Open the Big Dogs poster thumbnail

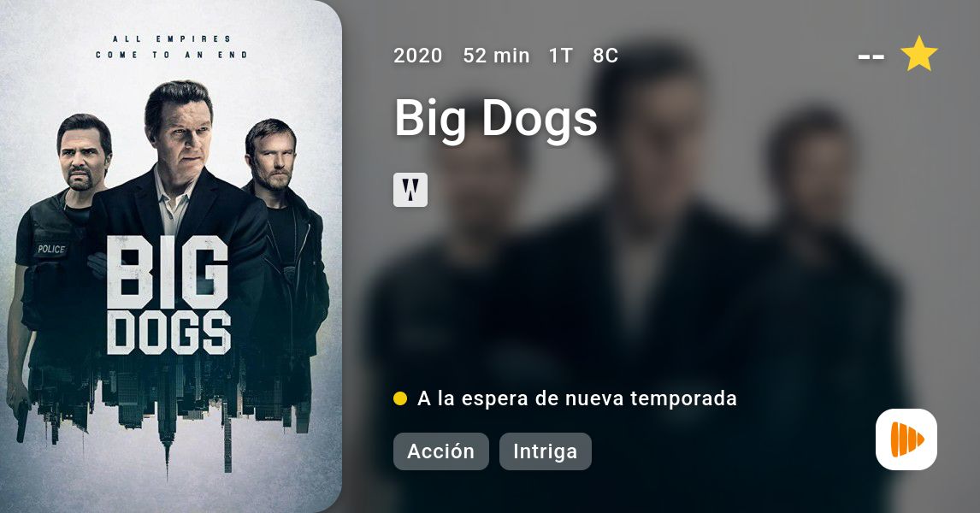tap(171, 256)
